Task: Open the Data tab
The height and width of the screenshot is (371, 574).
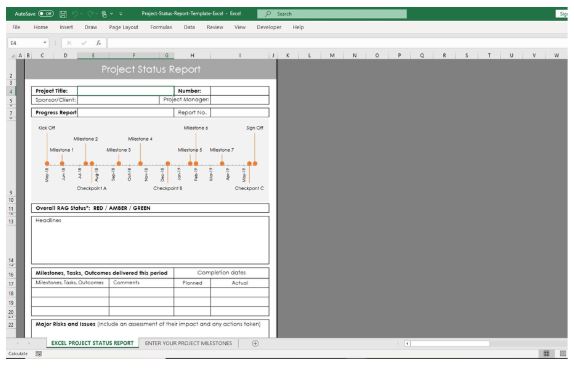Action: pos(189,27)
